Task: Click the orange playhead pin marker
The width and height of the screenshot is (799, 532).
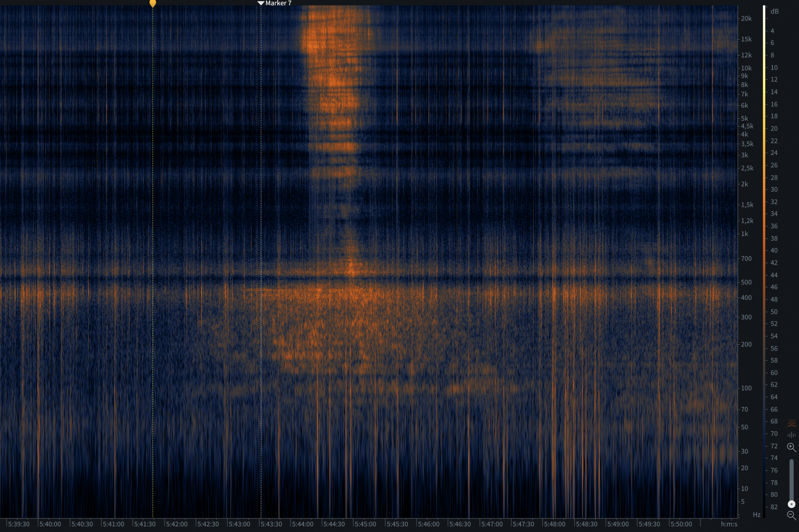Action: click(x=153, y=4)
